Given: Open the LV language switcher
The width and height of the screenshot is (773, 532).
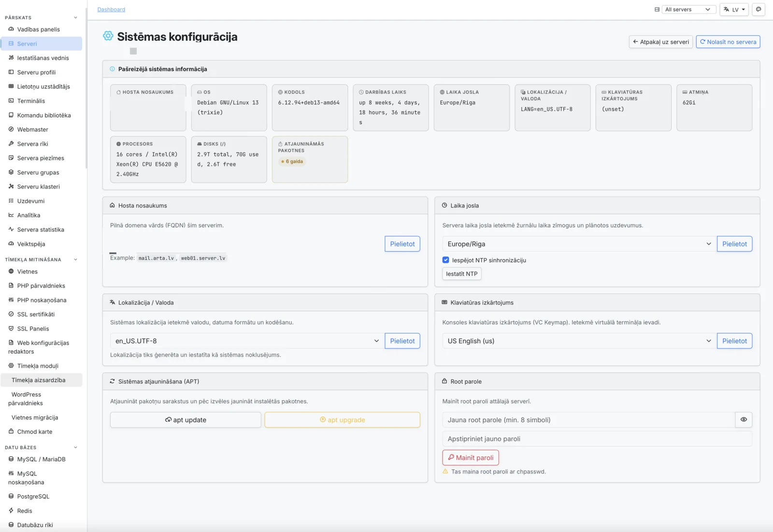Looking at the screenshot, I should click(x=734, y=9).
